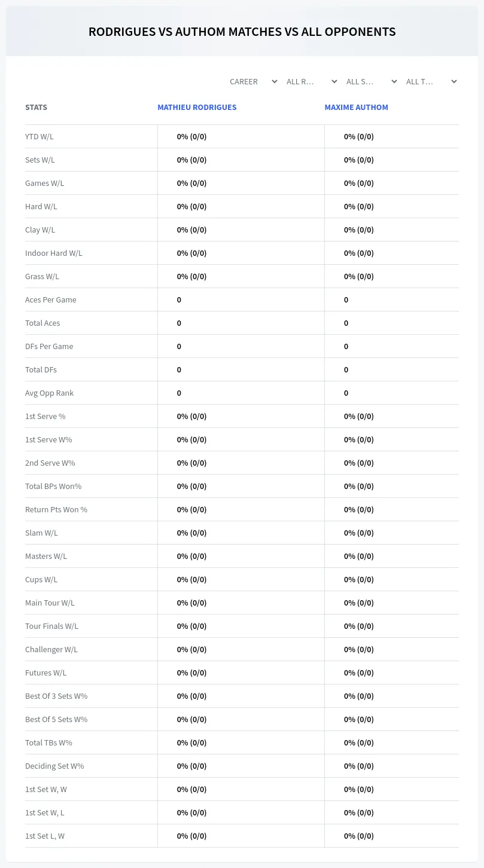Image resolution: width=484 pixels, height=868 pixels.
Task: Open Mathieu Rodrigues player link
Action: pyautogui.click(x=197, y=108)
